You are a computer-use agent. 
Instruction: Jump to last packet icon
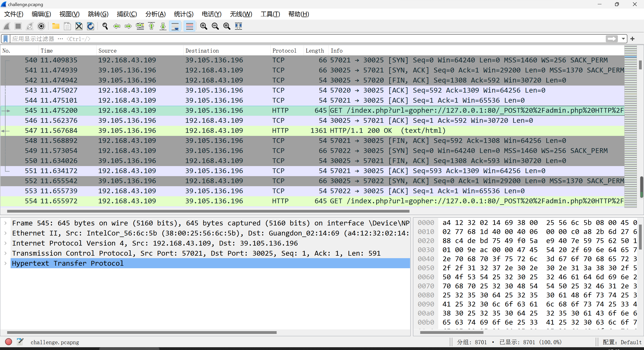tap(163, 26)
